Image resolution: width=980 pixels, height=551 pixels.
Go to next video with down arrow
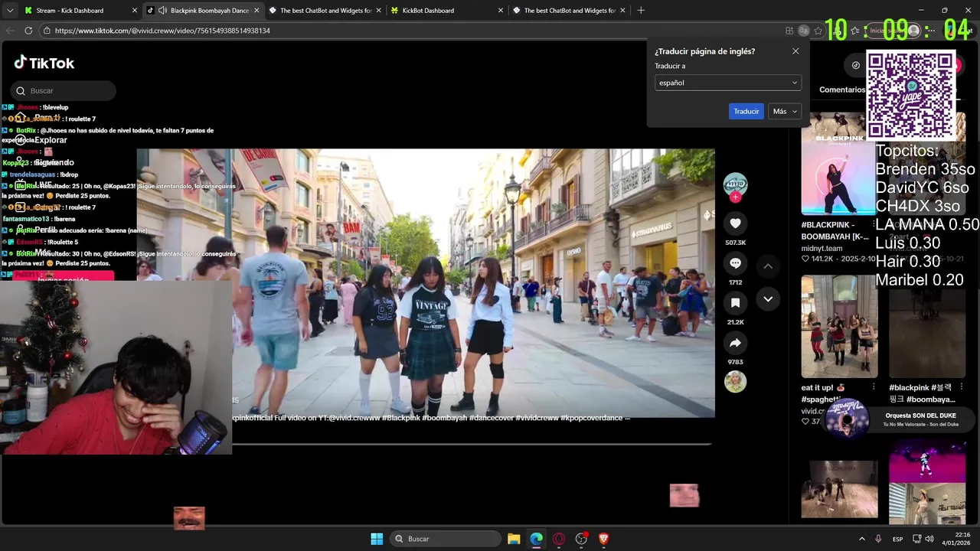coord(768,299)
